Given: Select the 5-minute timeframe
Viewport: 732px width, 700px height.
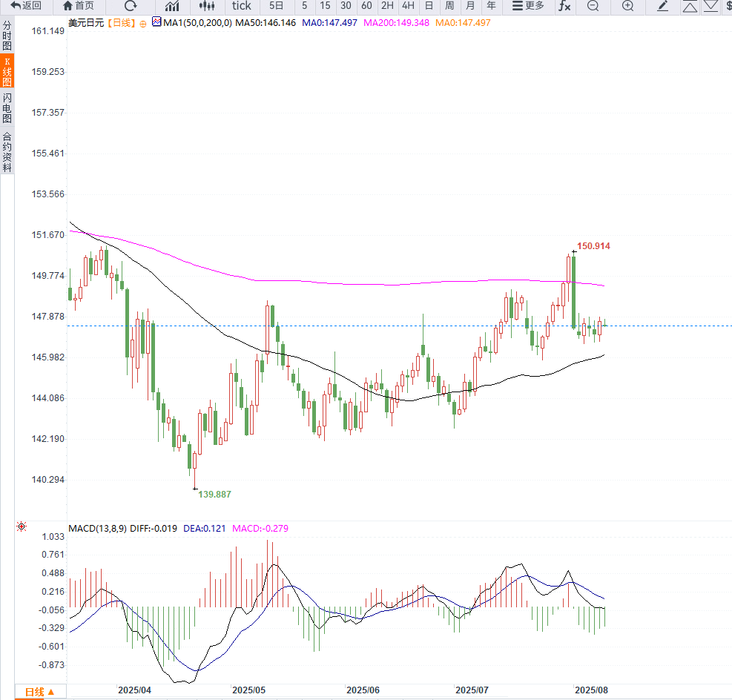Looking at the screenshot, I should 304,6.
